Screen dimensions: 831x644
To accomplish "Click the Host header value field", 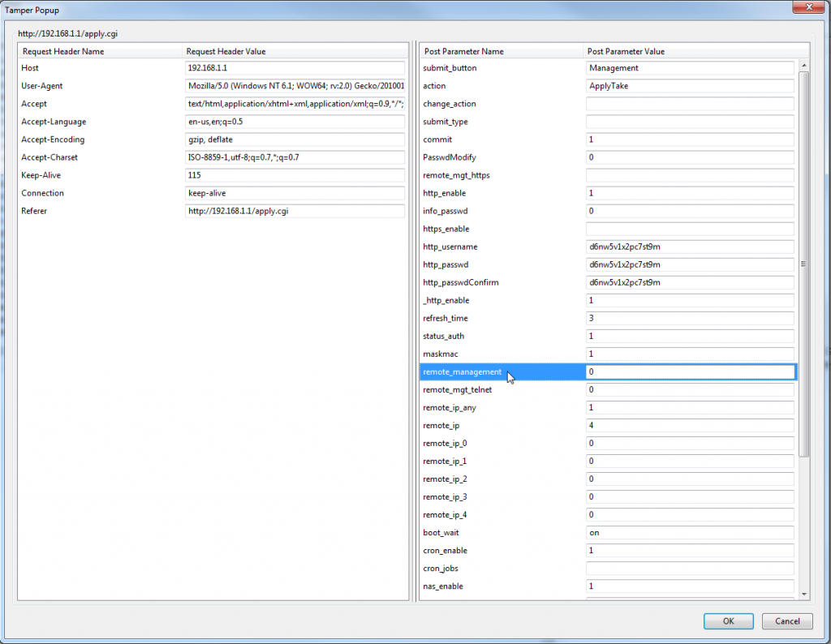I will click(x=295, y=68).
